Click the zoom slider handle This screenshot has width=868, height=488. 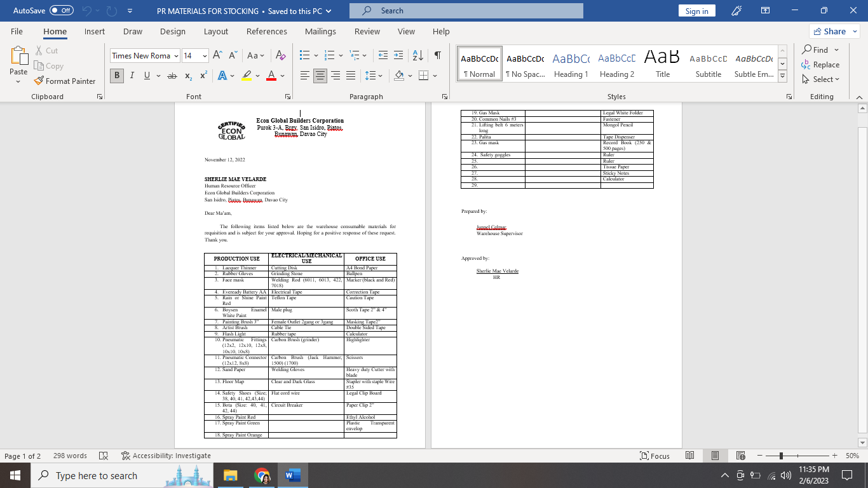click(781, 456)
